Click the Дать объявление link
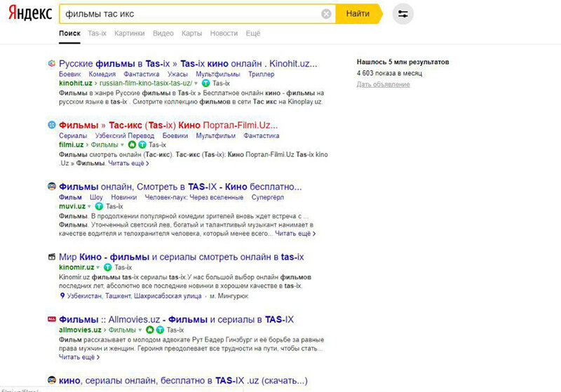 coord(383,84)
